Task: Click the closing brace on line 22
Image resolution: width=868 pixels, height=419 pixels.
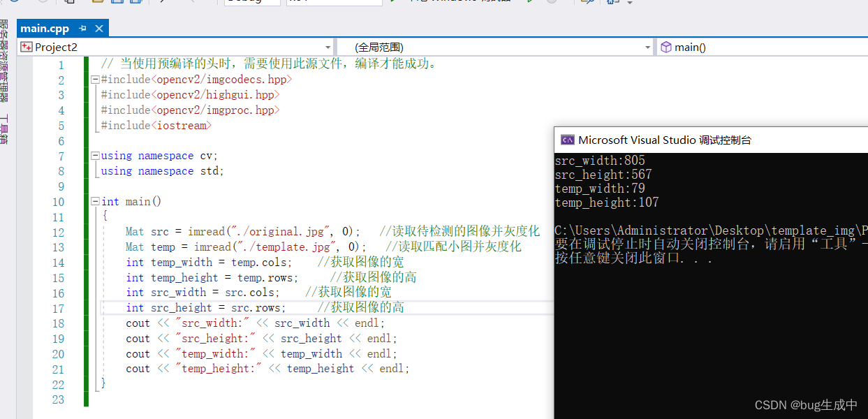Action: 104,384
